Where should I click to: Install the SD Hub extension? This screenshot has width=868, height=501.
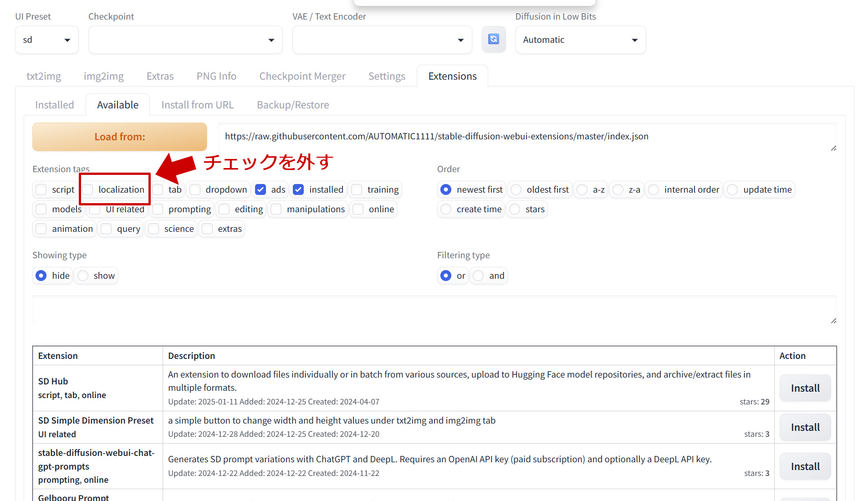[x=805, y=388]
